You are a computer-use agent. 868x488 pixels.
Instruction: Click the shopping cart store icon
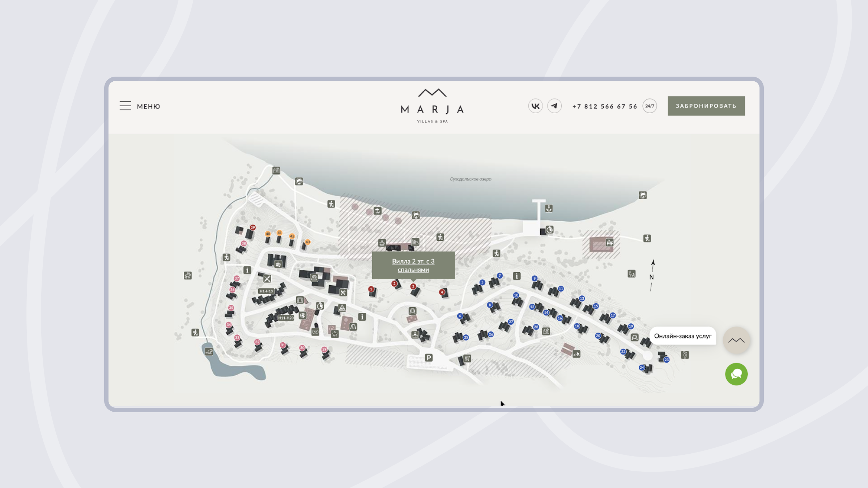coord(467,358)
